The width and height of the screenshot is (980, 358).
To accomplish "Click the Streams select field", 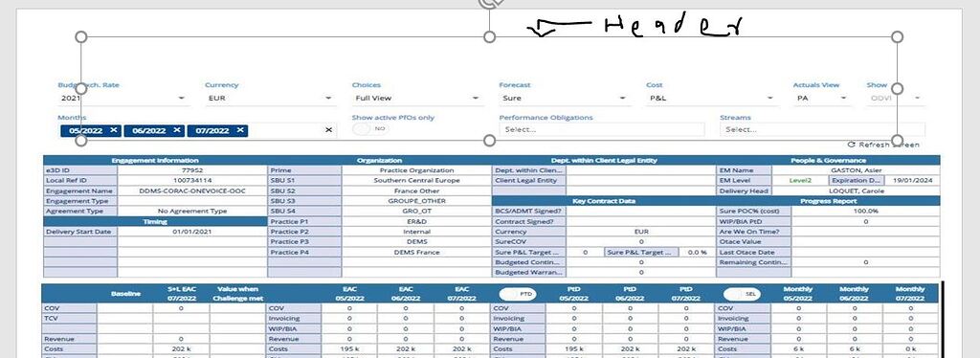I will (822, 130).
